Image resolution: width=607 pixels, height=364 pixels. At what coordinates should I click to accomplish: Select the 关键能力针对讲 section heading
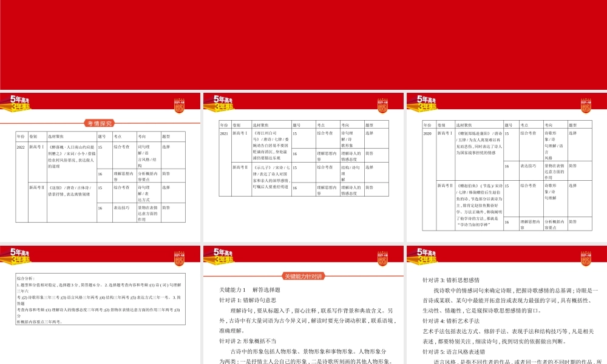tap(303, 275)
